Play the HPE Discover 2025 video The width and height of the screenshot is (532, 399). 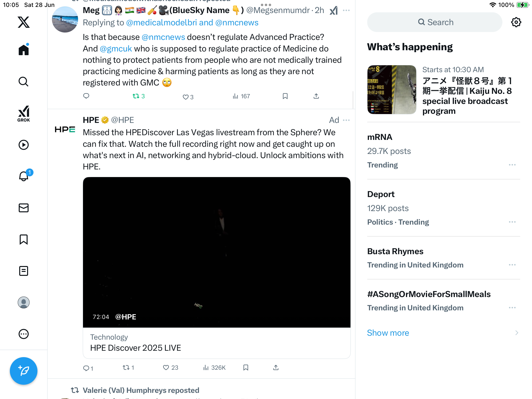(217, 252)
